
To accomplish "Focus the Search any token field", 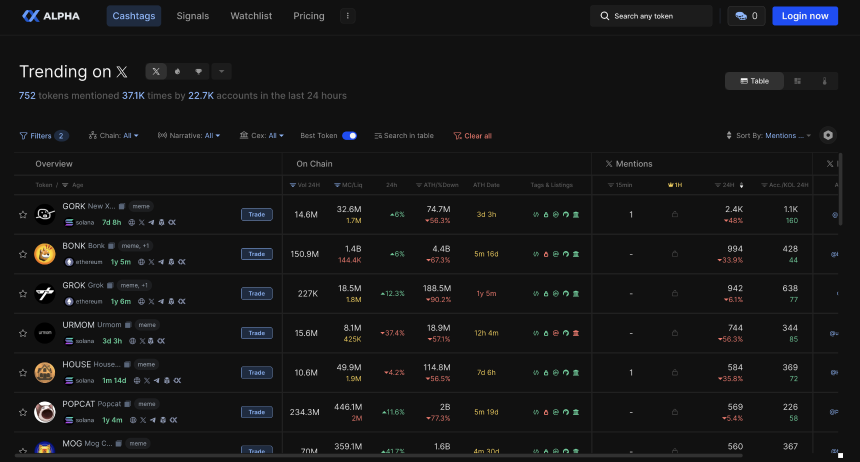I will click(651, 16).
